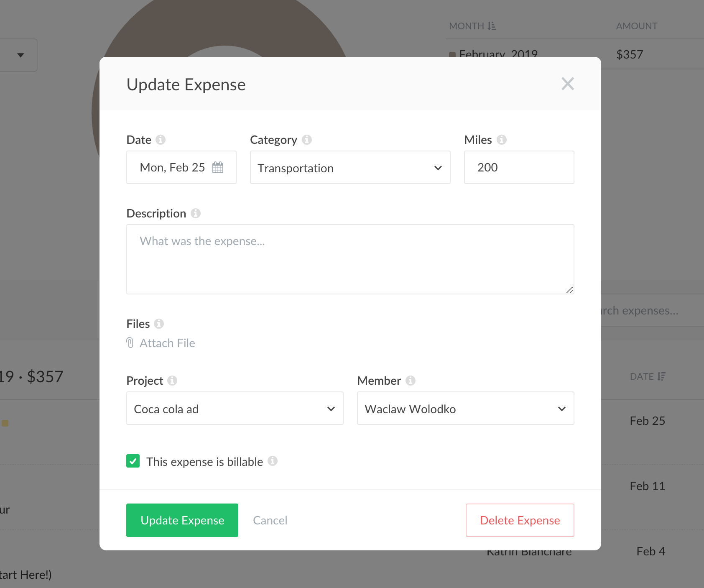Open the Member dropdown showing Waclaw Wolodko
704x588 pixels.
tap(465, 409)
